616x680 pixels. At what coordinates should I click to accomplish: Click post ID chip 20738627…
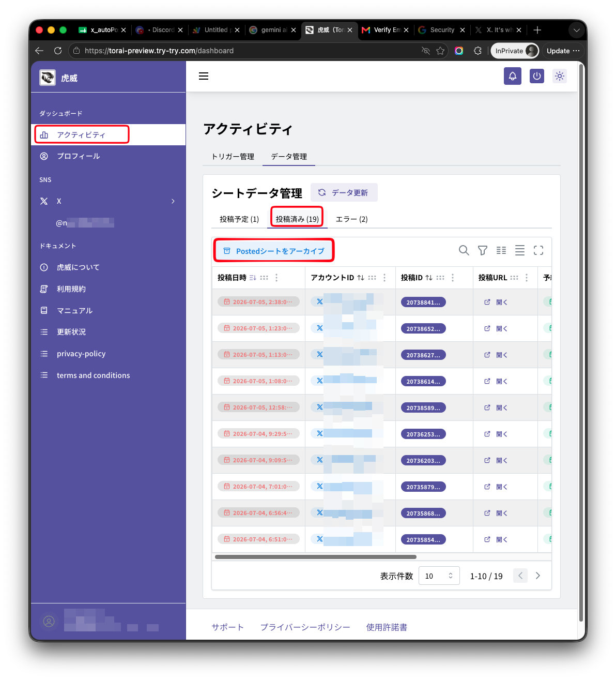tap(423, 355)
